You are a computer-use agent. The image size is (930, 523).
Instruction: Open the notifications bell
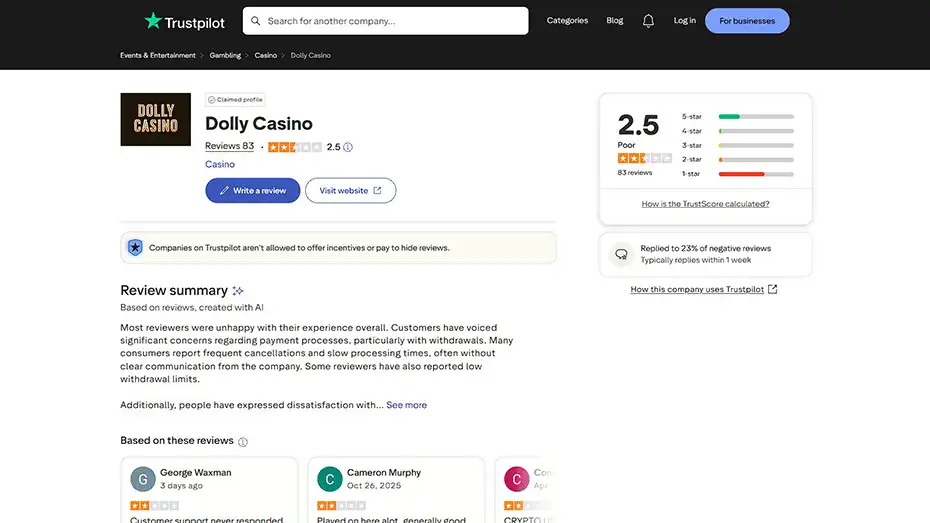coord(648,21)
